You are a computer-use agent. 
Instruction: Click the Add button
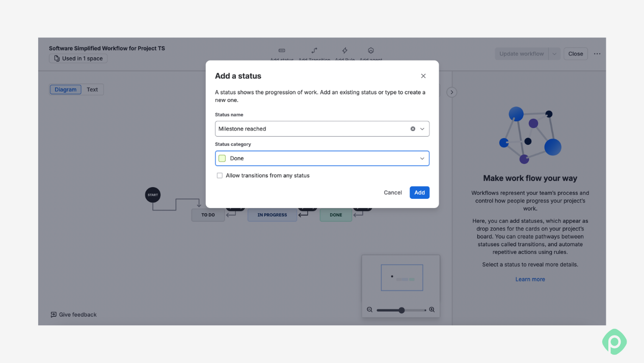coord(419,193)
